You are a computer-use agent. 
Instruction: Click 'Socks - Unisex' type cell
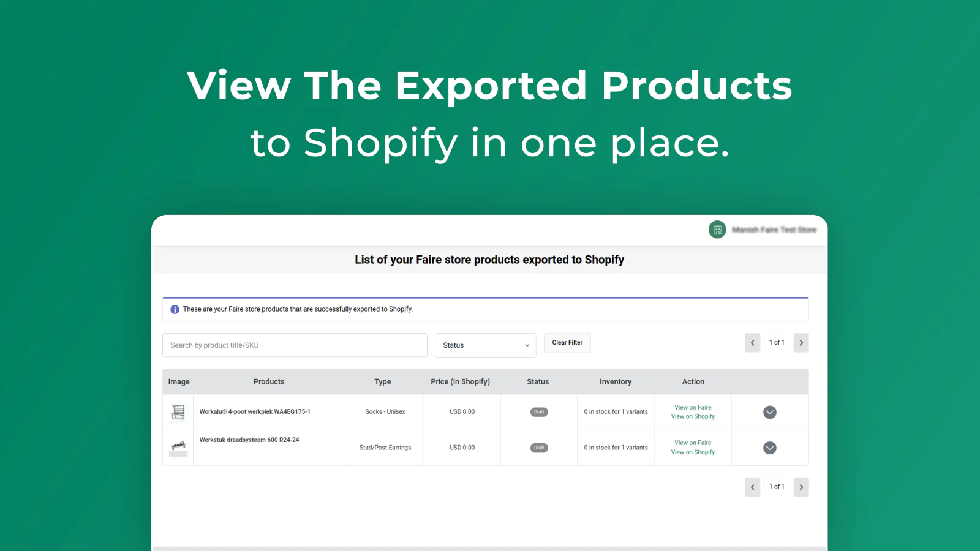[x=385, y=412]
